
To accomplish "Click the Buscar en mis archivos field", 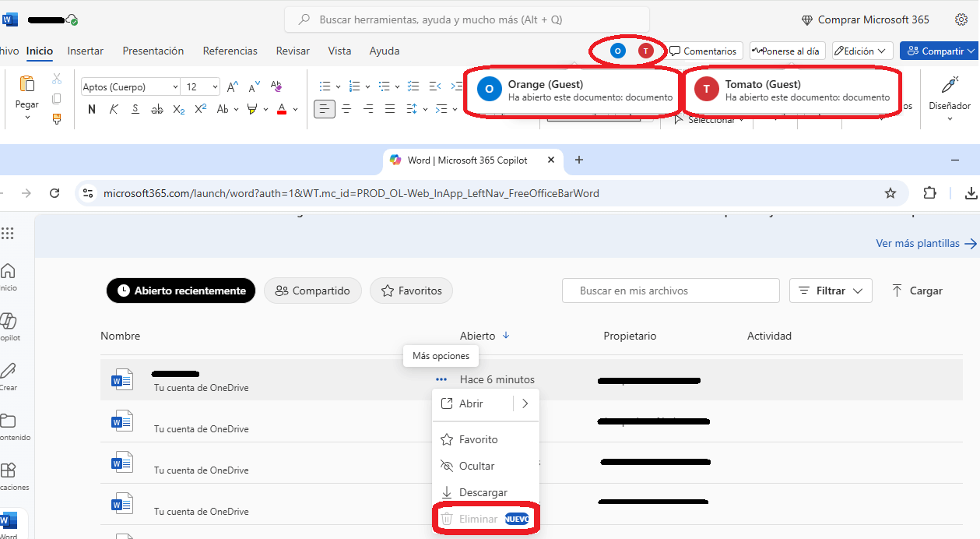I will 671,291.
